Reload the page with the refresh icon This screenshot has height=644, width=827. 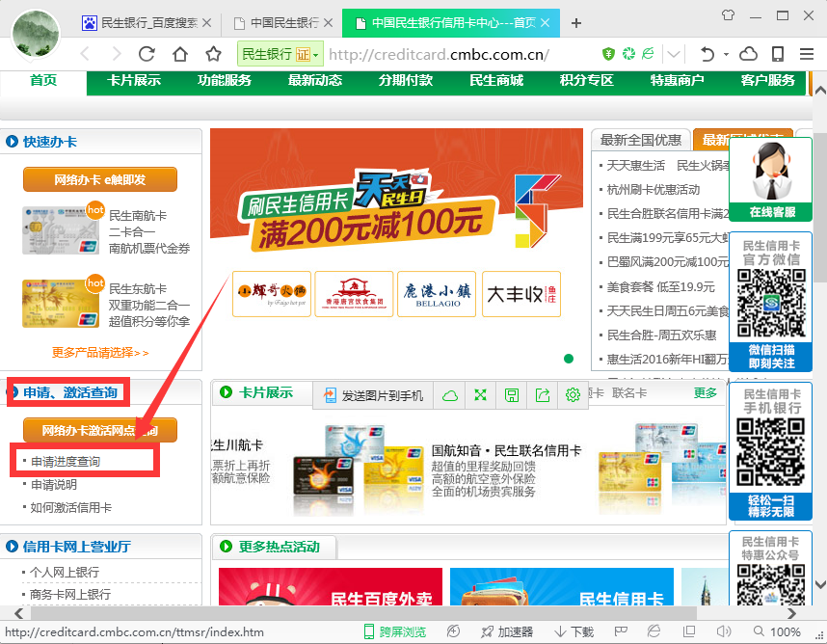point(147,54)
